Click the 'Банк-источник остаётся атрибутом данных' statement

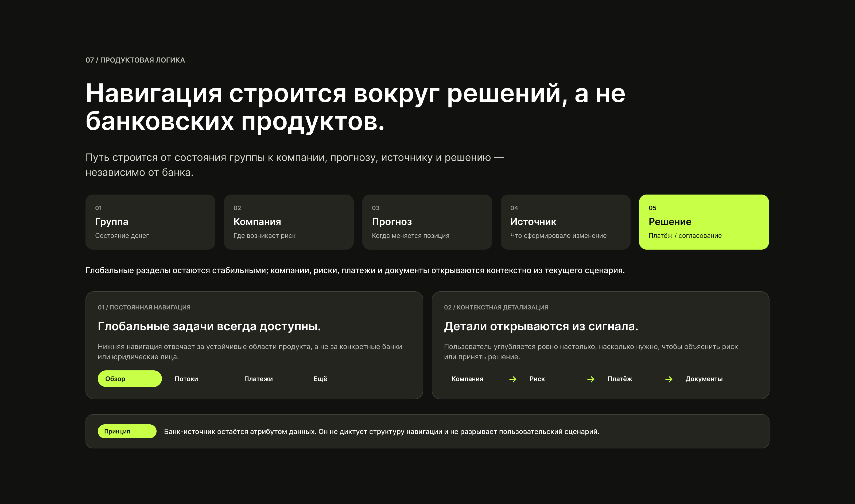382,432
